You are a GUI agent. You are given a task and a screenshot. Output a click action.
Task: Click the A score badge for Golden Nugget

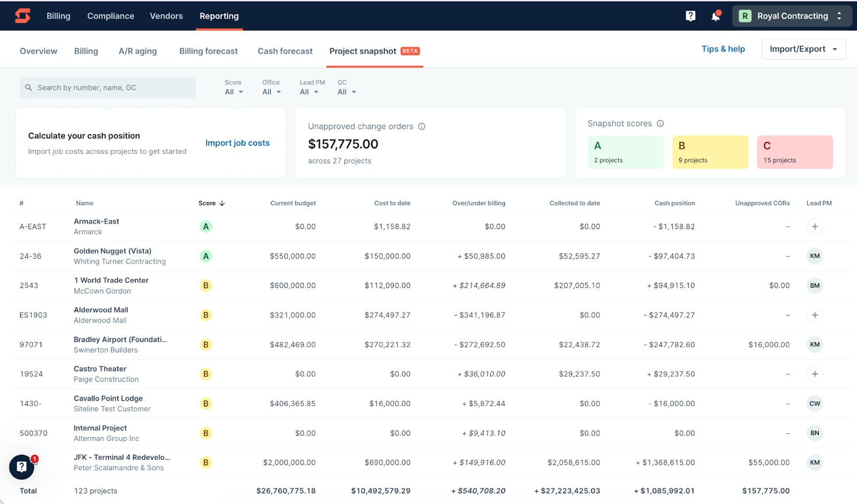[206, 256]
